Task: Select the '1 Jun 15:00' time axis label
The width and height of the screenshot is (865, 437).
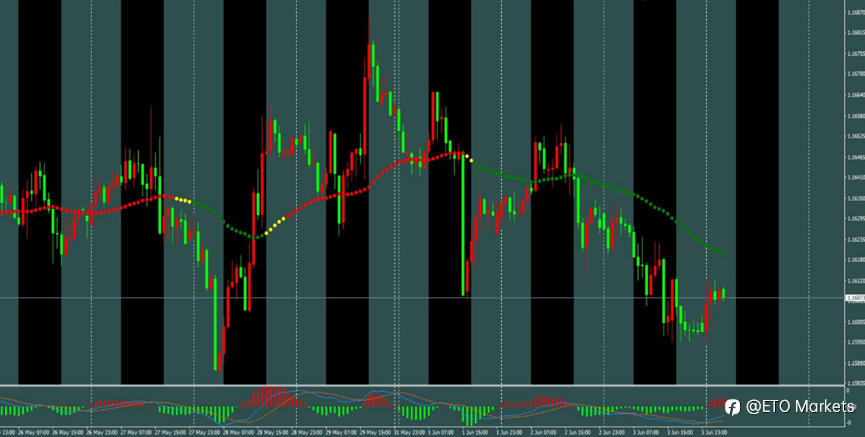Action: [x=475, y=432]
